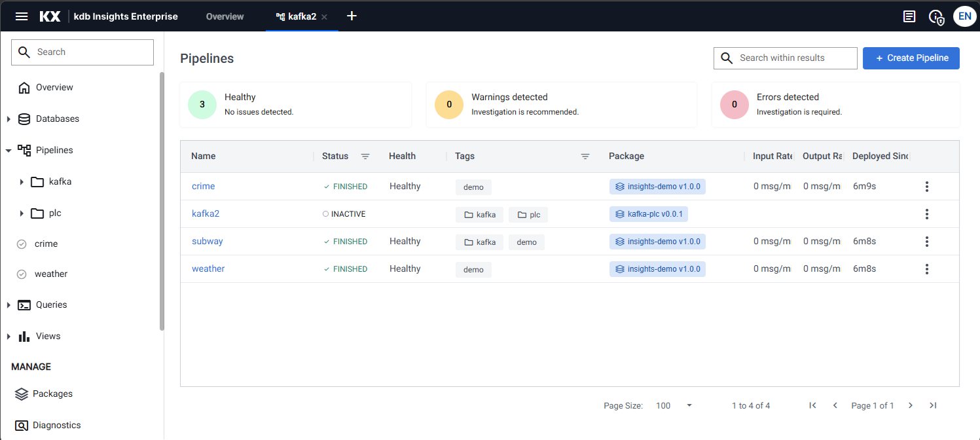Open the crime pipeline link

coord(203,187)
